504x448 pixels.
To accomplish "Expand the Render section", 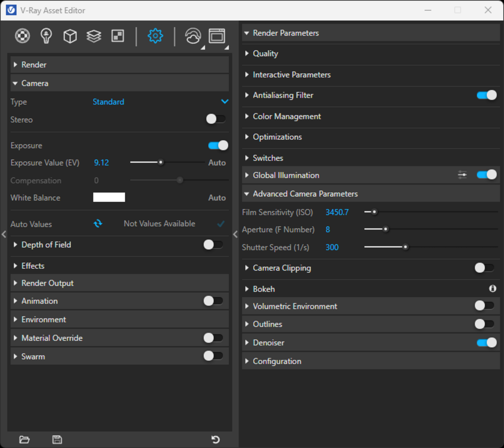I will (119, 65).
